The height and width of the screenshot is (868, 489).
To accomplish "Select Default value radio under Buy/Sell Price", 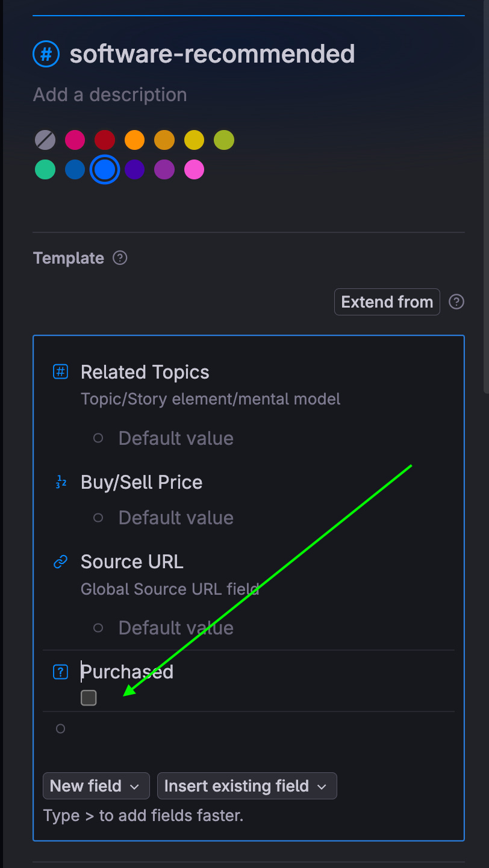I will 98,518.
